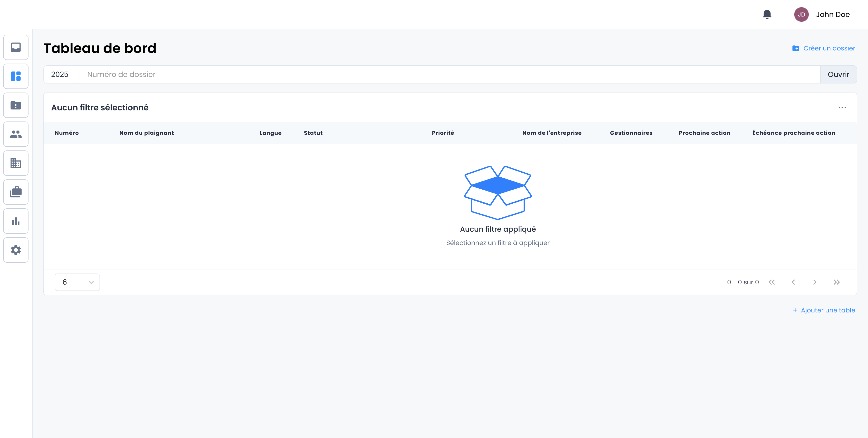The height and width of the screenshot is (438, 868).
Task: Go to the last page arrow
Action: [x=836, y=282]
